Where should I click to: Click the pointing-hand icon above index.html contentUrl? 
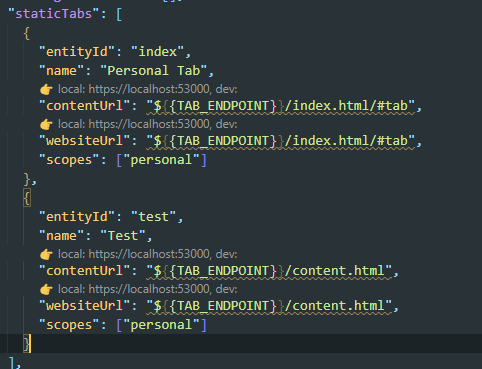46,89
